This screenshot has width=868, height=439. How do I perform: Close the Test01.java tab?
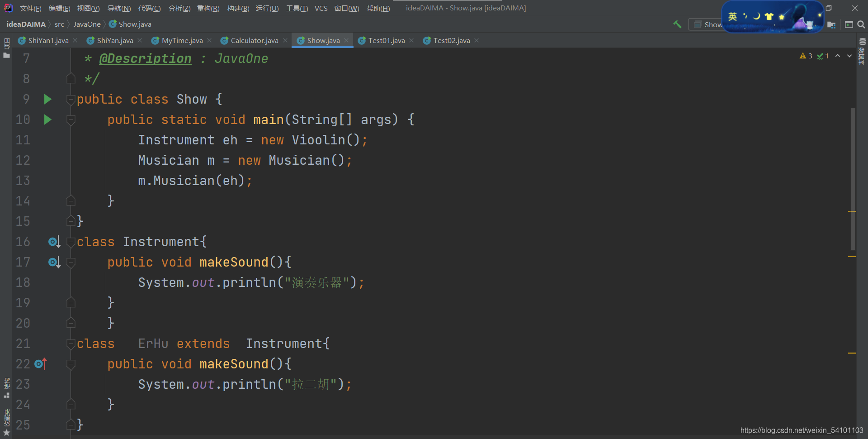(x=411, y=40)
